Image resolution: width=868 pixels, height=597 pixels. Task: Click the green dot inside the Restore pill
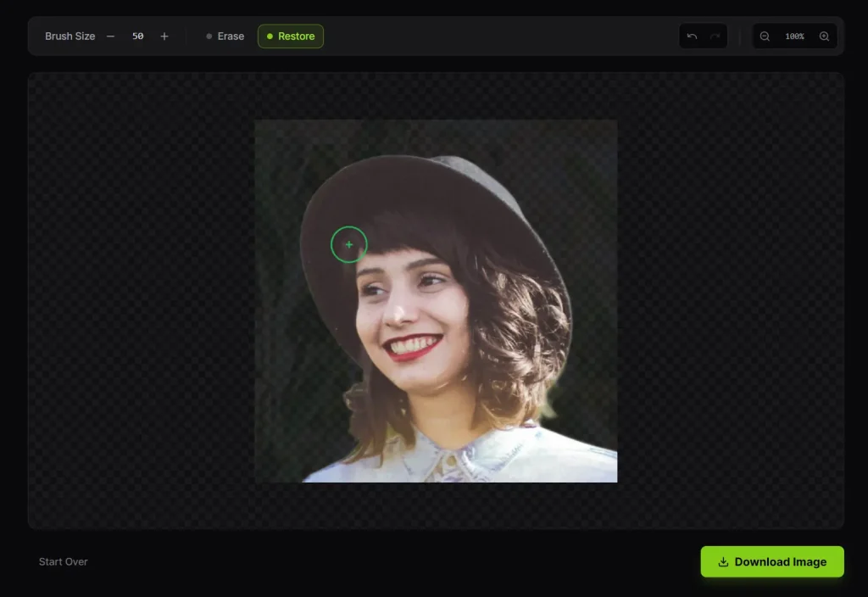[x=270, y=36]
